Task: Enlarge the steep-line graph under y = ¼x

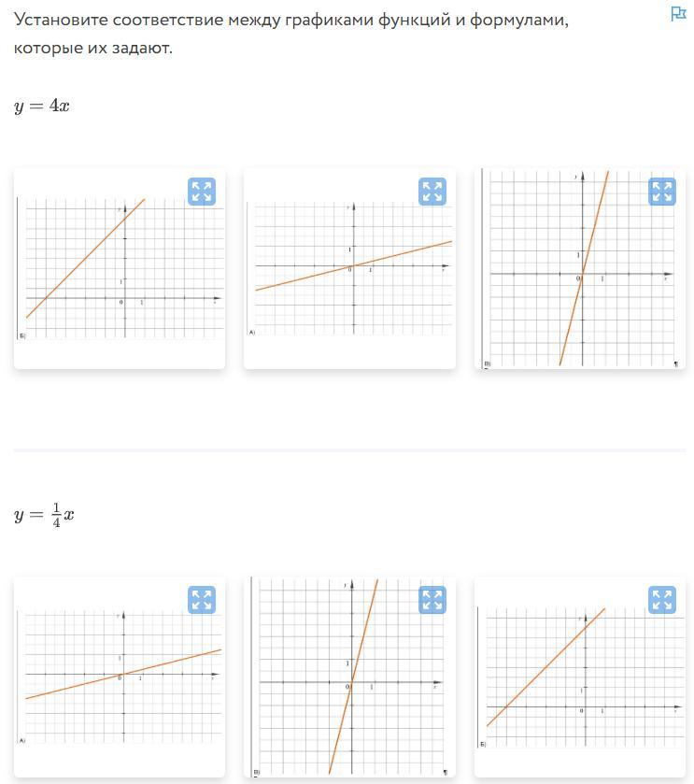Action: pos(432,600)
